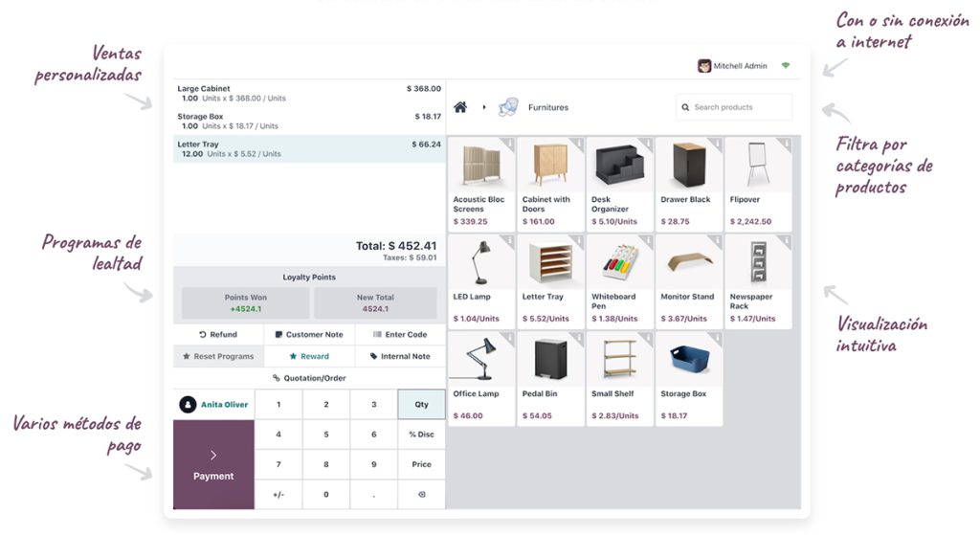
Task: Click Points Won loyalty box
Action: [246, 303]
